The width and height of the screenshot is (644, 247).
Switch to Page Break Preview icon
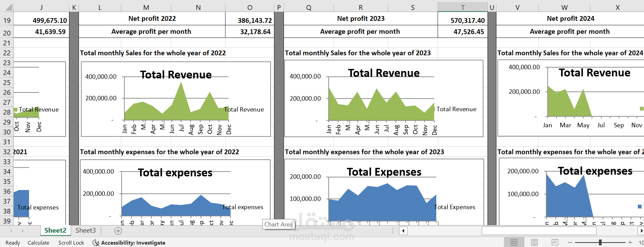(555, 243)
